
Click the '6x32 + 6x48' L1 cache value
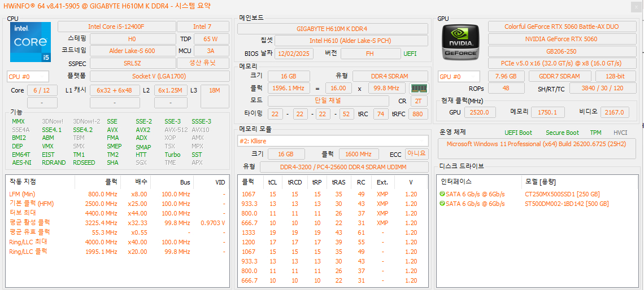point(115,91)
